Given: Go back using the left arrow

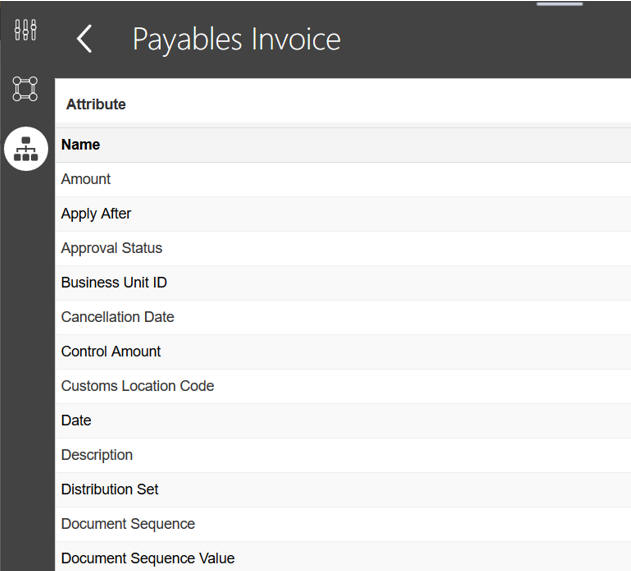Looking at the screenshot, I should pyautogui.click(x=84, y=39).
